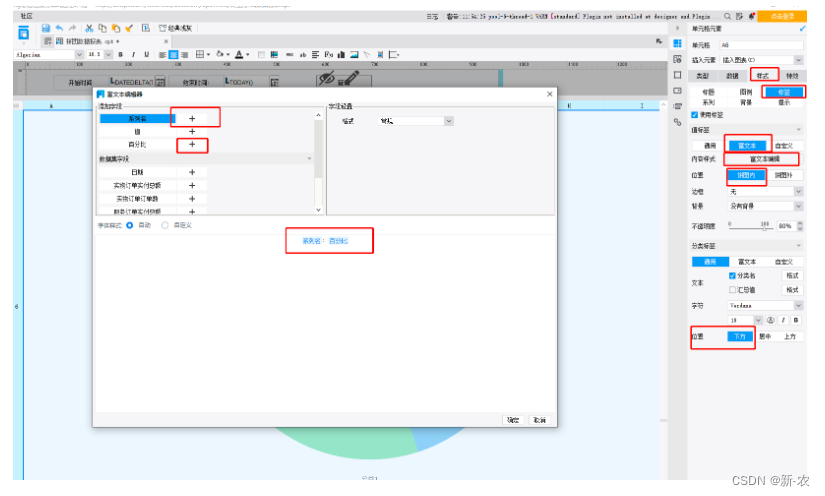825x496 pixels.
Task: Click the insert formula Fx icon
Action: coord(328,54)
